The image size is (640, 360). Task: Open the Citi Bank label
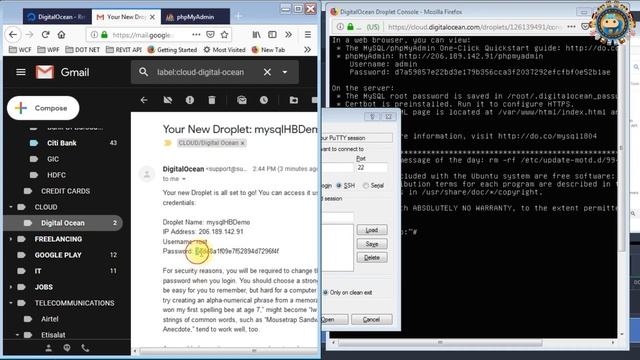63,143
